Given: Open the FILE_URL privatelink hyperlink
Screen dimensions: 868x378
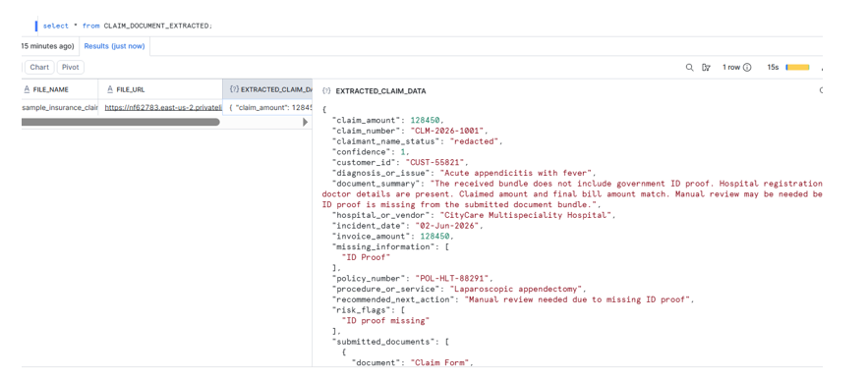Looking at the screenshot, I should tap(163, 108).
